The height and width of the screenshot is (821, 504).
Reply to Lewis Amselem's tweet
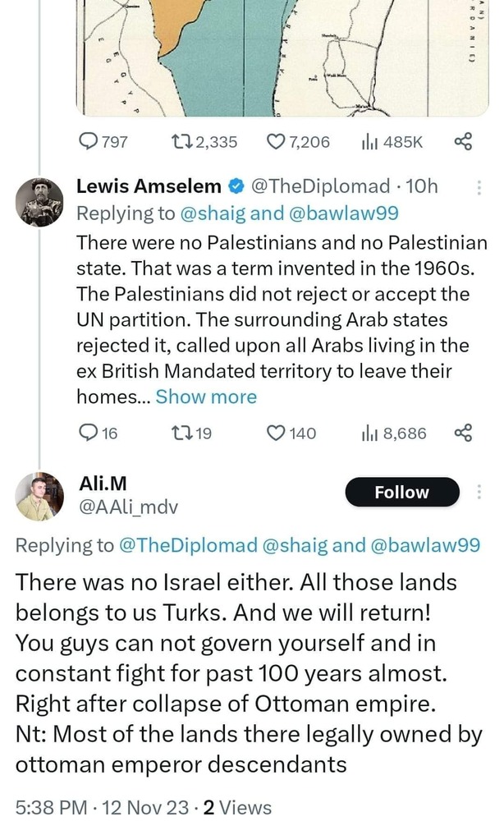click(88, 433)
